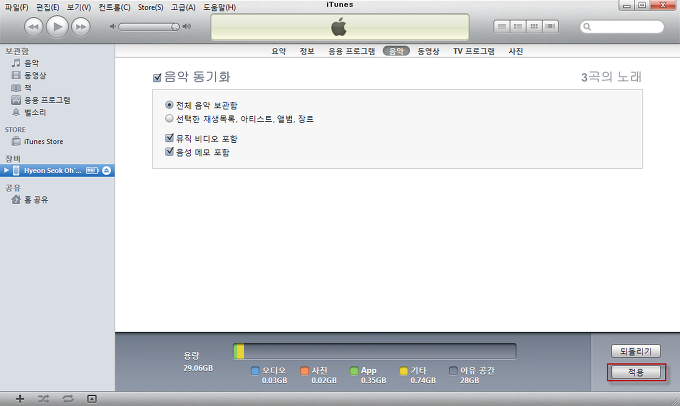The height and width of the screenshot is (406, 680).
Task: Click the next track fast-forward button
Action: (81, 27)
